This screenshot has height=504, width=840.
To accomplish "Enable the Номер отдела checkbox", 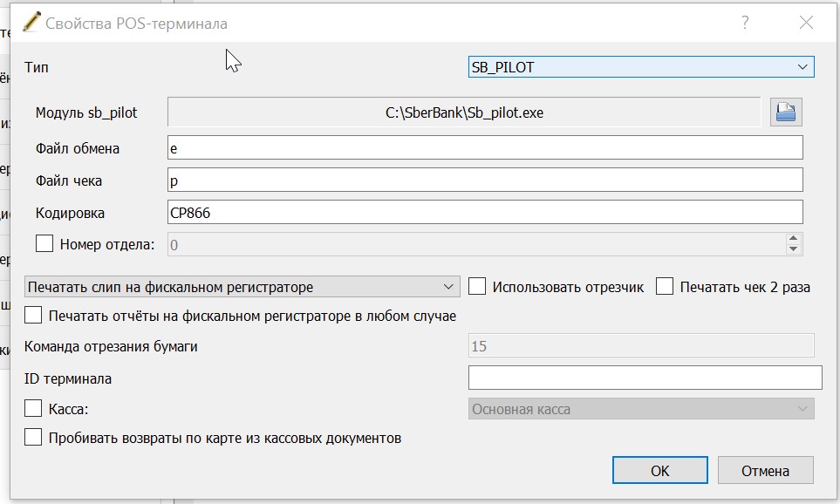I will 44,243.
